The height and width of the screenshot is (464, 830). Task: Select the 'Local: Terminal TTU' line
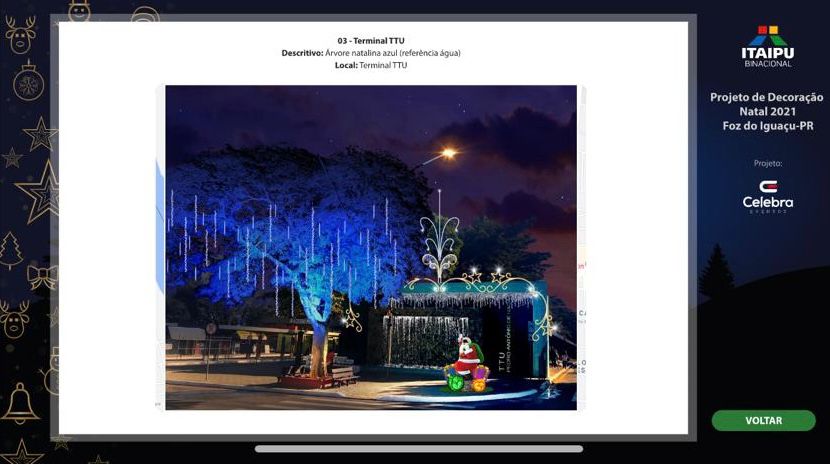(371, 65)
